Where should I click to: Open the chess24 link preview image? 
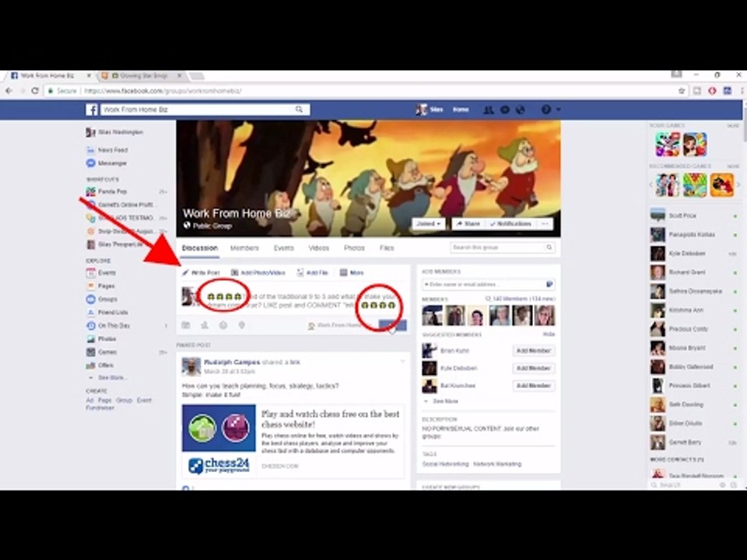tap(219, 440)
